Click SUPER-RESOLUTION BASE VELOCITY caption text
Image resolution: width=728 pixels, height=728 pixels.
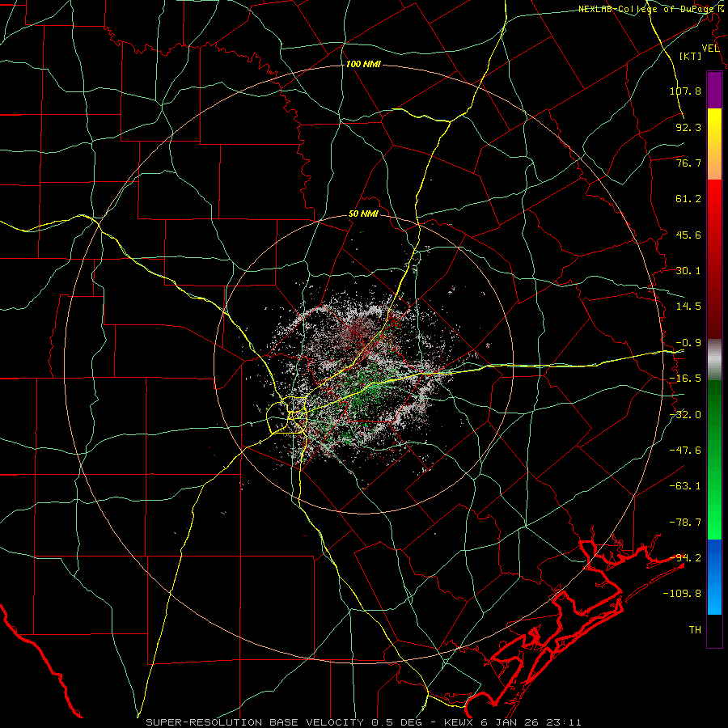pos(255,722)
